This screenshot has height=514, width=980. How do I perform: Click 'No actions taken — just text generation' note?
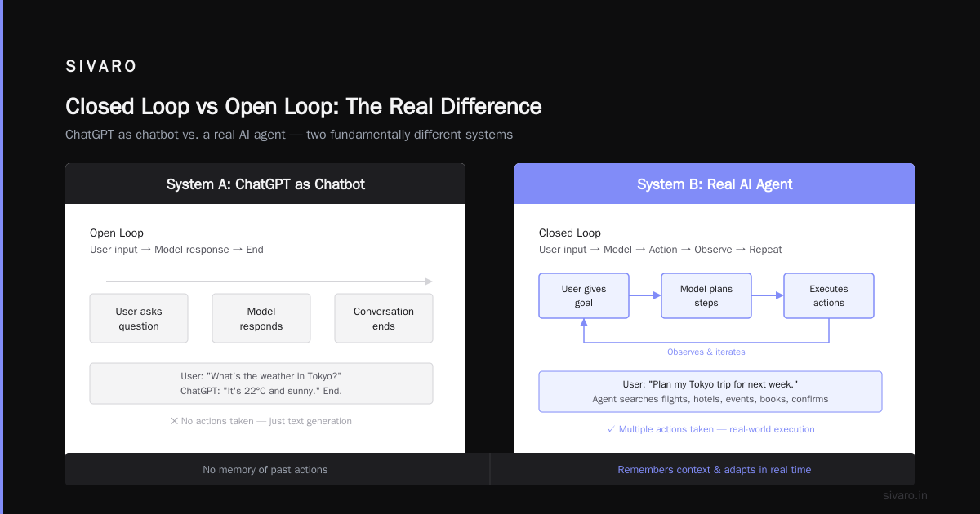261,421
